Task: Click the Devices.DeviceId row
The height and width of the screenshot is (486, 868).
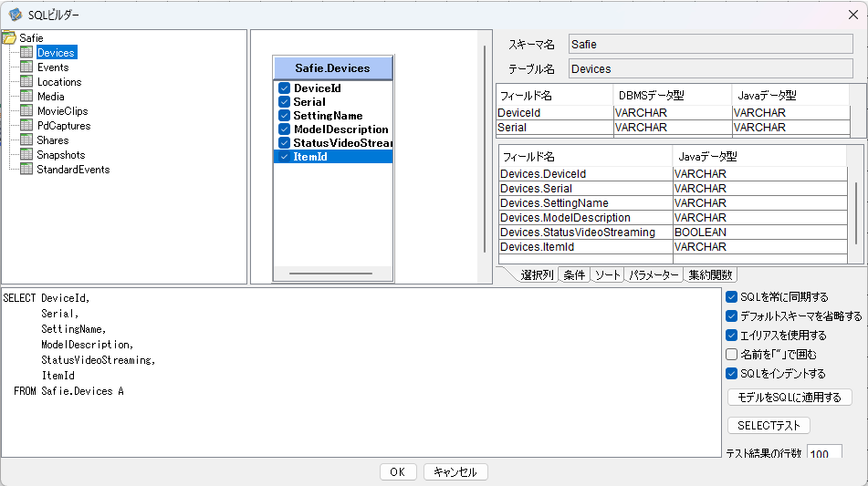Action: 673,173
